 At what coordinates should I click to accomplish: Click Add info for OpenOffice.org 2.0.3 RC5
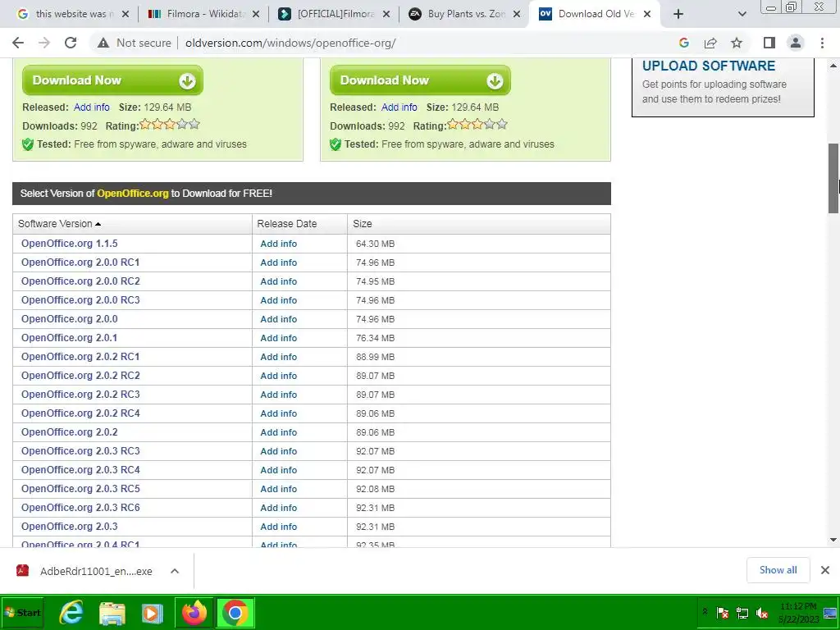pos(279,489)
